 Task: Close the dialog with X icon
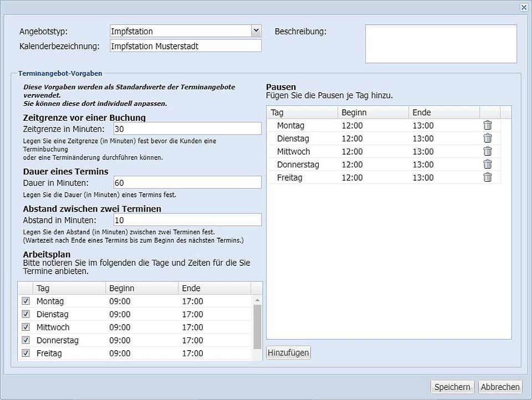pos(524,7)
